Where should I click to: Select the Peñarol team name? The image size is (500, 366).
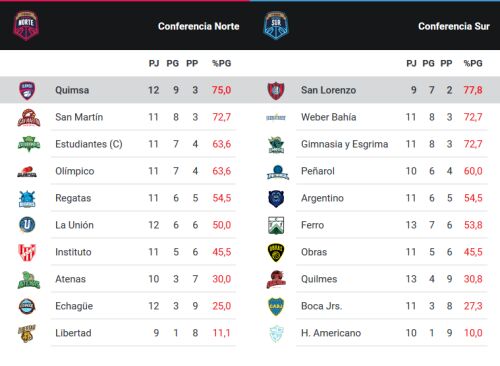[x=318, y=171]
